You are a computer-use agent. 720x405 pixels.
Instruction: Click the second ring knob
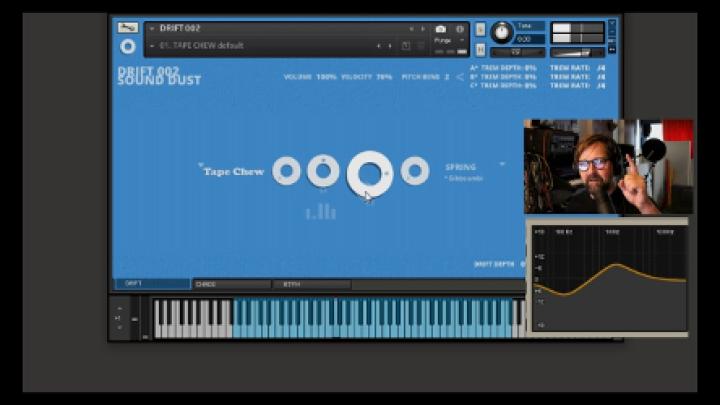323,171
